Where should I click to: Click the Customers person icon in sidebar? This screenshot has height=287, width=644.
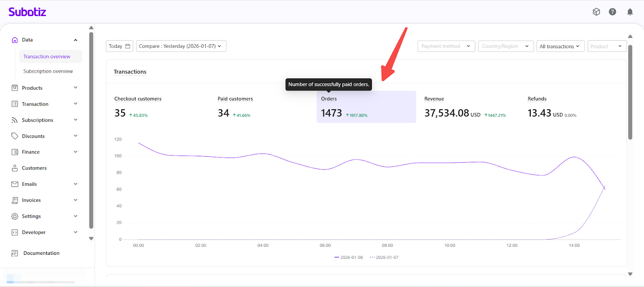point(15,168)
